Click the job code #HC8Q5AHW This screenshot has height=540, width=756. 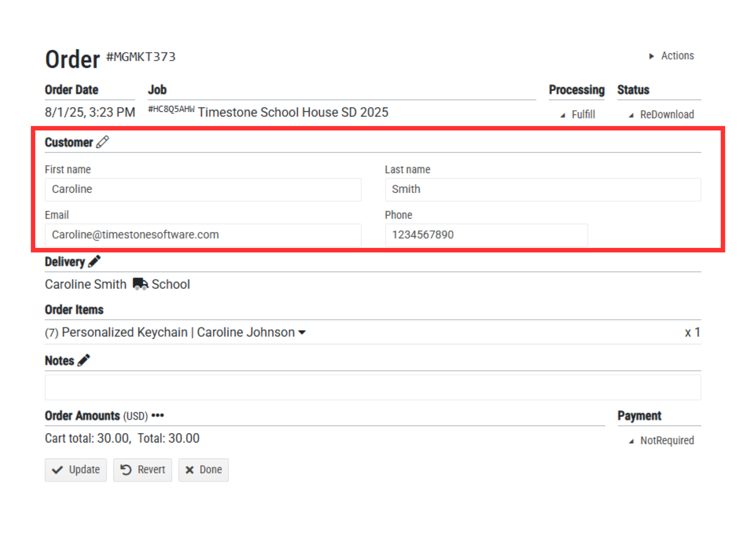171,109
